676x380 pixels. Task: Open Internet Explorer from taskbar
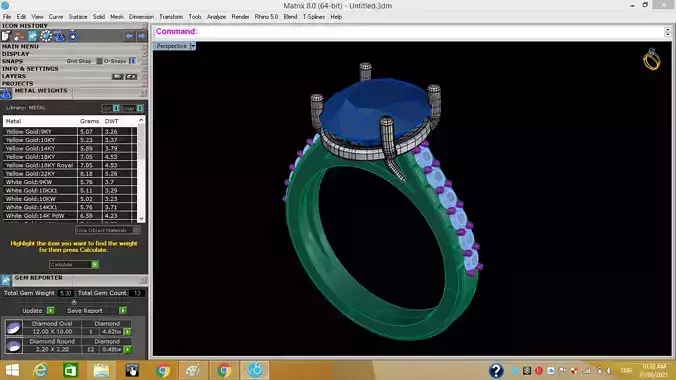pos(41,371)
